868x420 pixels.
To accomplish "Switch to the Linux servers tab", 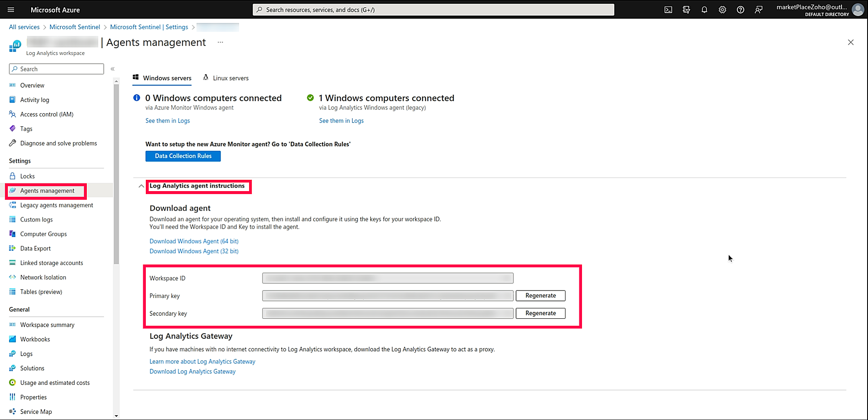I will point(226,78).
